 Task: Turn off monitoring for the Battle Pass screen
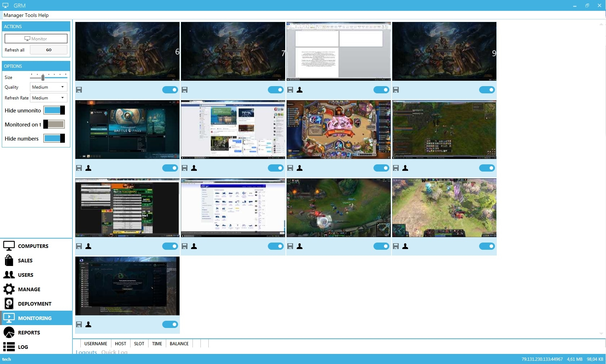pos(170,168)
